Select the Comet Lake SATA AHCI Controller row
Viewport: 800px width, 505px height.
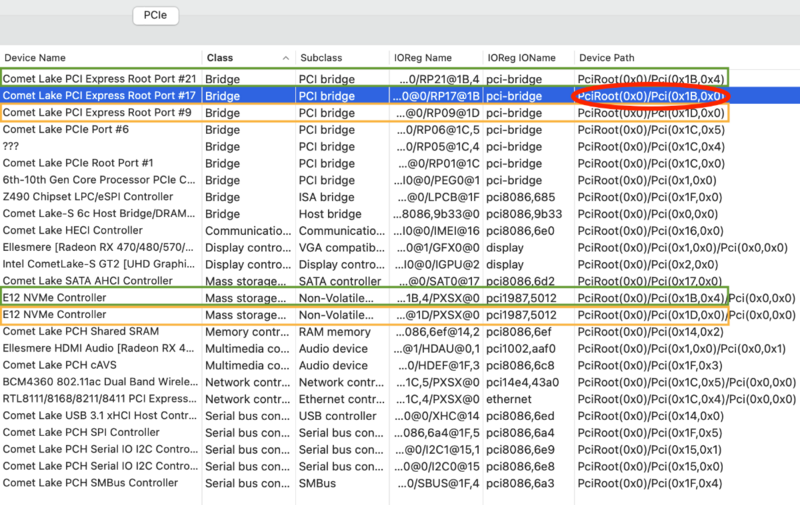point(88,281)
